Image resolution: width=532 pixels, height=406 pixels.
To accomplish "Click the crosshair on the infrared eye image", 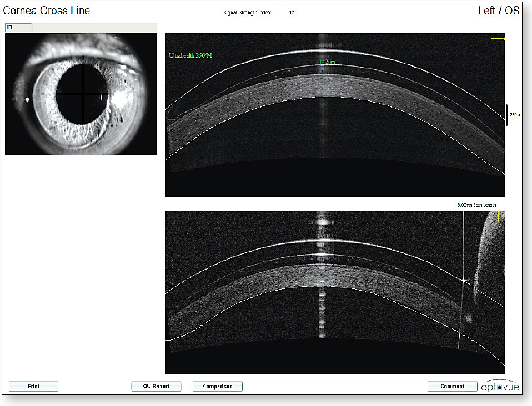I will tap(82, 93).
